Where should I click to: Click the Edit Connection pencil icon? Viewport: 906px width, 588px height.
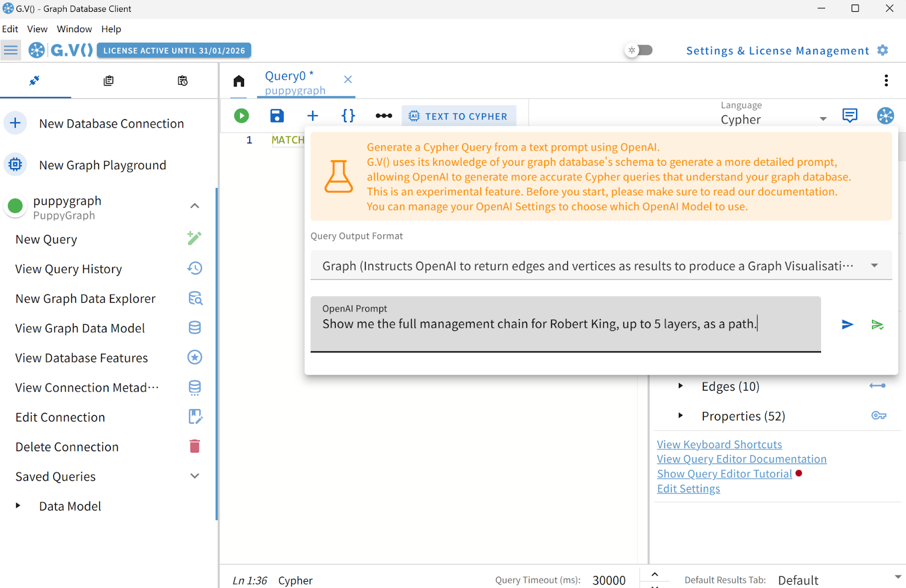coord(195,417)
